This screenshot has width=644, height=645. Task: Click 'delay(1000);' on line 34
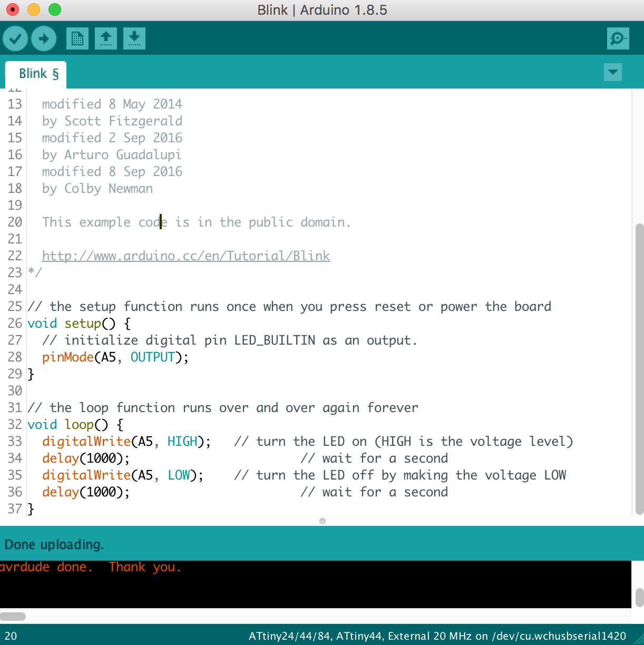pos(86,458)
